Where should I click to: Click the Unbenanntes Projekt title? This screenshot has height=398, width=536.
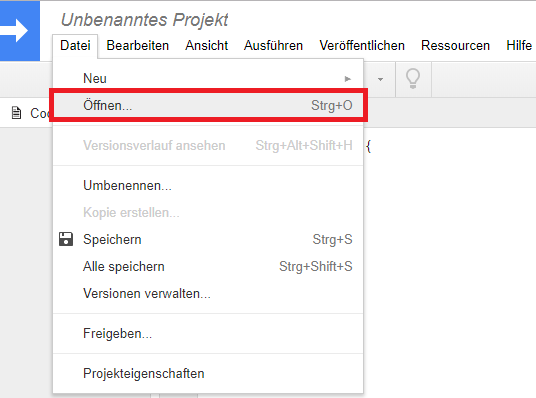pos(145,20)
